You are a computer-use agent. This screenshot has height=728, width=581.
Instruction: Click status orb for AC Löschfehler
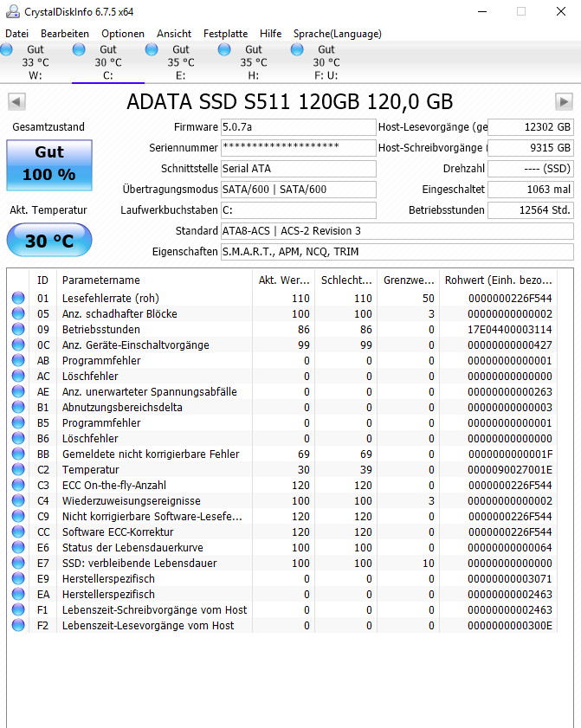(x=18, y=376)
